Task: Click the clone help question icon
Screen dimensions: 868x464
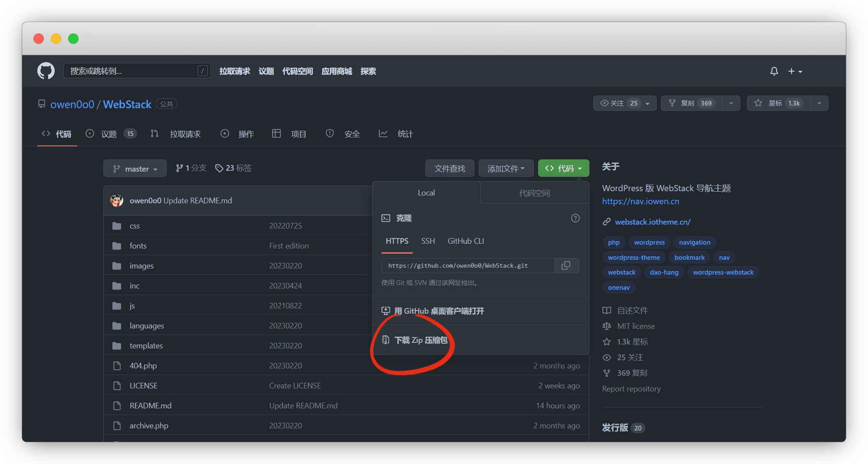Action: [x=575, y=218]
